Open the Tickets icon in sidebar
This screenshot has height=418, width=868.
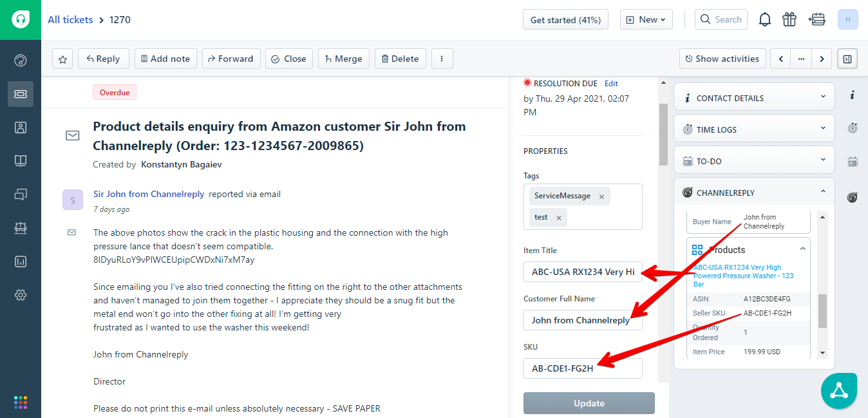[21, 94]
